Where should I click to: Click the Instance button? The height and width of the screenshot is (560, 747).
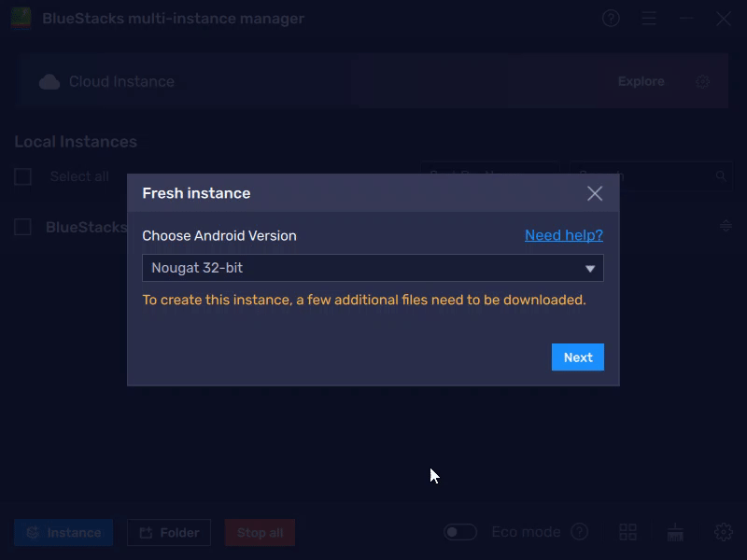63,532
